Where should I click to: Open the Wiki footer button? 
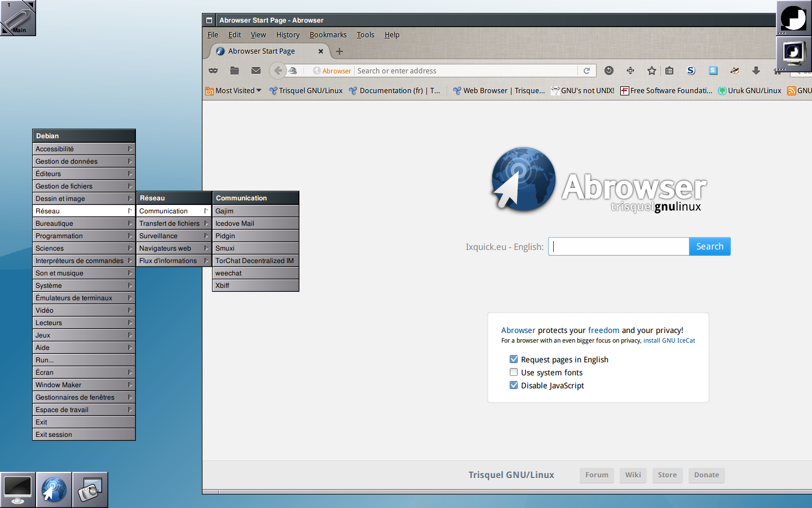[x=633, y=475]
